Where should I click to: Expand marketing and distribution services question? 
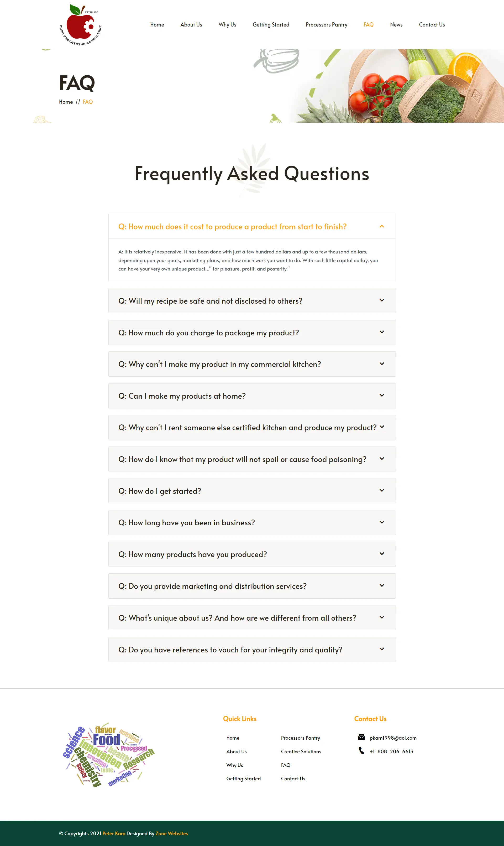click(x=212, y=586)
